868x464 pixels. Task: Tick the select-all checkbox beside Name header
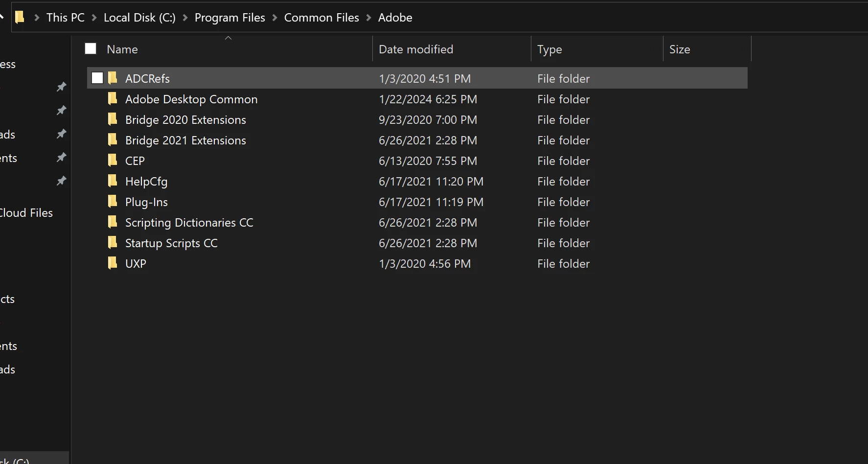(x=91, y=48)
